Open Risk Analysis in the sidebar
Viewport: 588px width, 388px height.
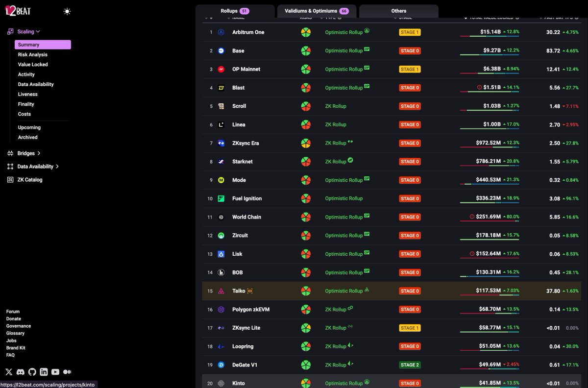(33, 55)
